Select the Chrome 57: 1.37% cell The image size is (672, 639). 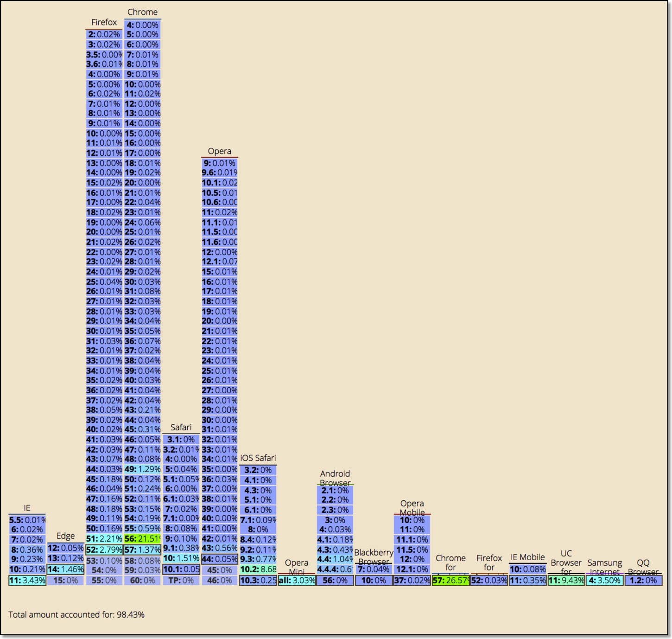point(142,550)
